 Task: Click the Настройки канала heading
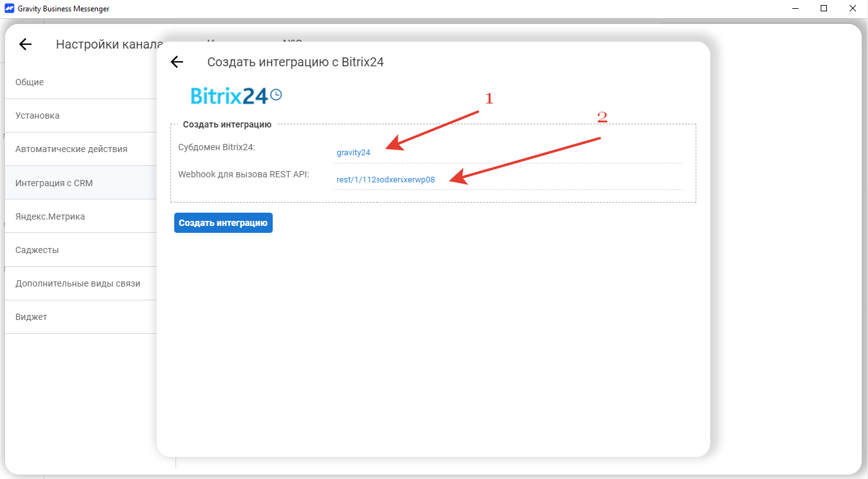[x=110, y=44]
